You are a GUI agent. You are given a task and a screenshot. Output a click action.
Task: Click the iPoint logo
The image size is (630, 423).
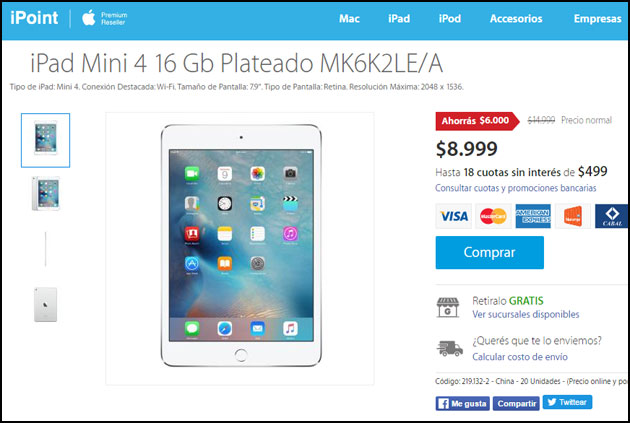tap(34, 18)
